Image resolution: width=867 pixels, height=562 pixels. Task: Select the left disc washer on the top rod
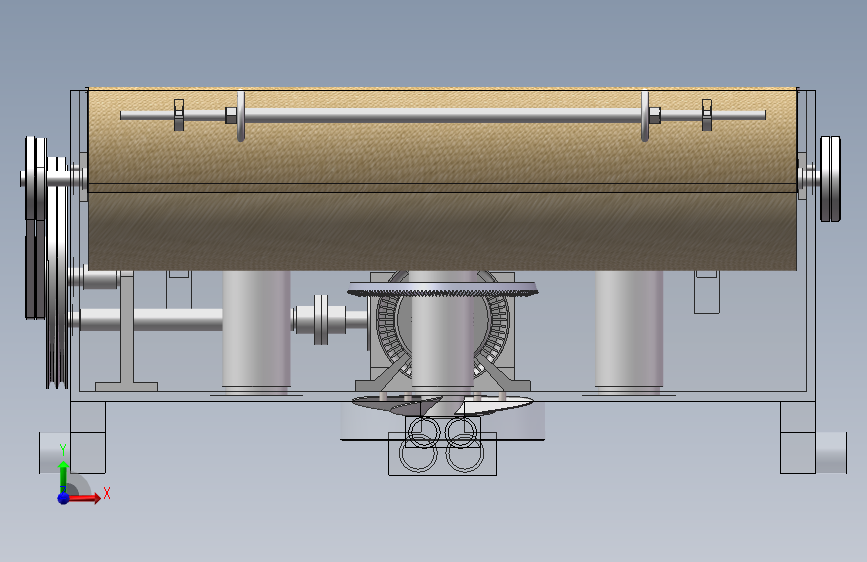[x=241, y=116]
